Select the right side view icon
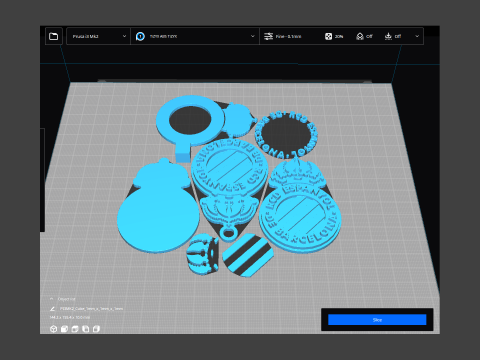The height and width of the screenshot is (360, 480). [x=96, y=329]
